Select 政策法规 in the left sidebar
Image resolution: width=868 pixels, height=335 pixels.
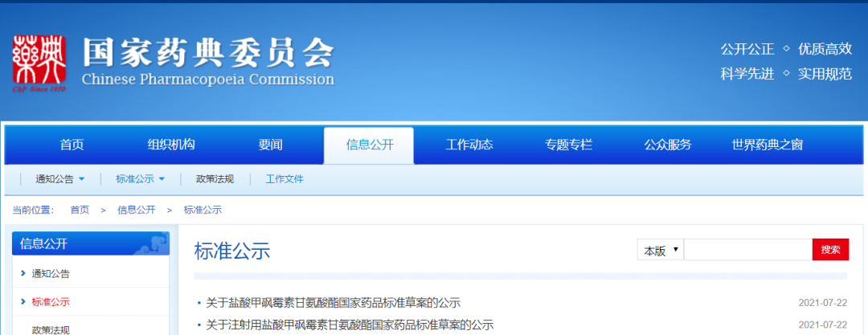click(51, 329)
